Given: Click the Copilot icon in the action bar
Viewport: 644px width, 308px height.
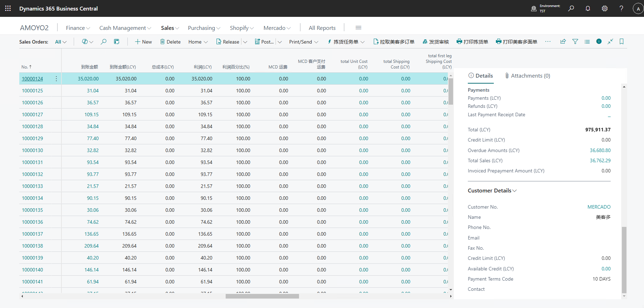Looking at the screenshot, I should click(x=85, y=42).
